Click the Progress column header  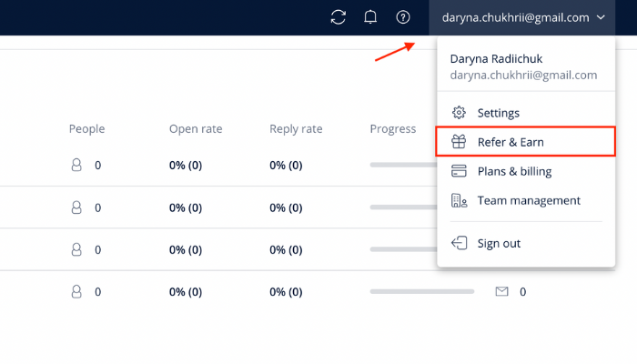[x=393, y=129]
